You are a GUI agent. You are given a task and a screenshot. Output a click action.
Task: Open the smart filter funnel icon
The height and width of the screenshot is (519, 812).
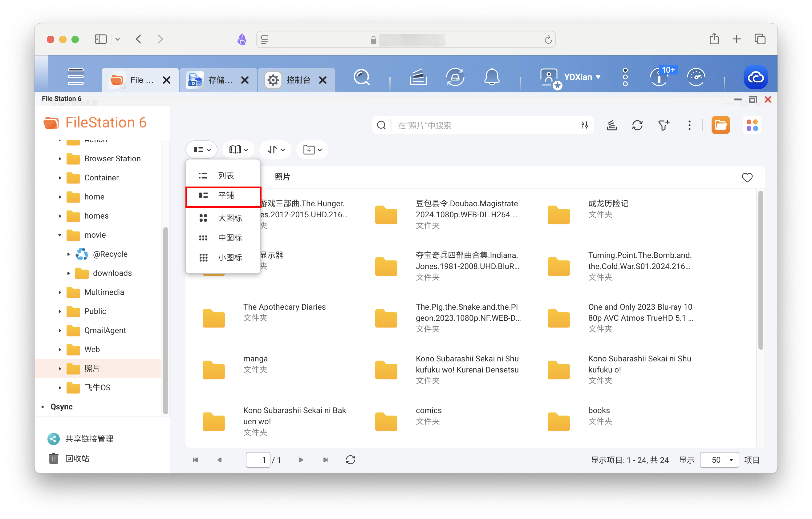[x=663, y=125]
